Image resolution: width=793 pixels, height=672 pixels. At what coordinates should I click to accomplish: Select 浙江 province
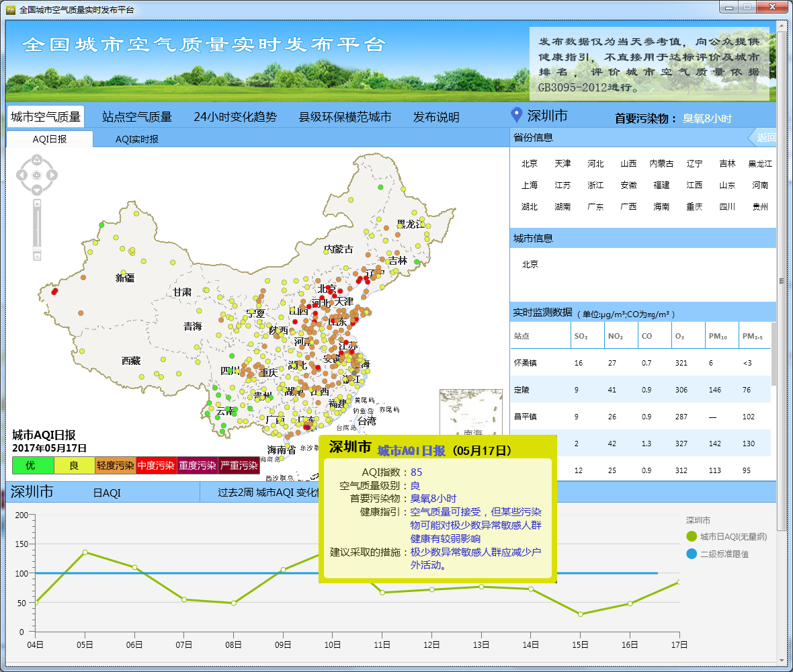point(595,185)
